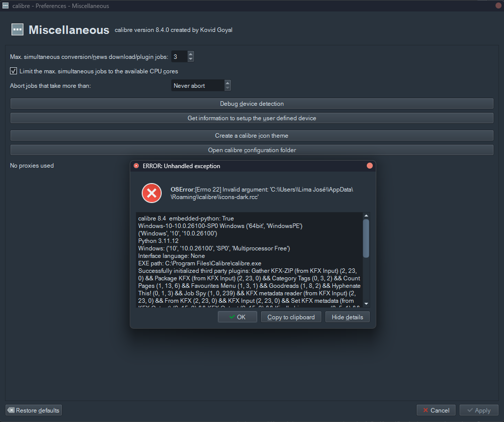Increase the abort jobs time limit
Viewport: 504px width, 422px height.
click(x=228, y=83)
